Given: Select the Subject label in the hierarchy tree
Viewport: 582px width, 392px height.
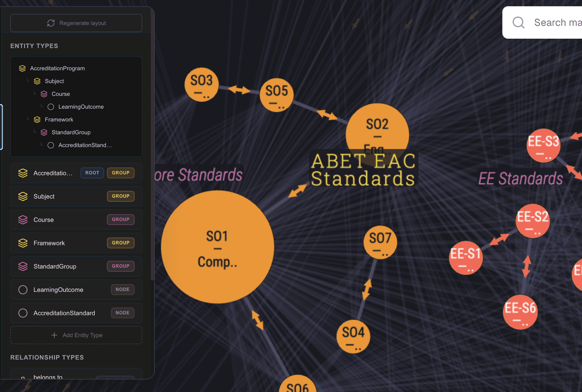Looking at the screenshot, I should [54, 81].
